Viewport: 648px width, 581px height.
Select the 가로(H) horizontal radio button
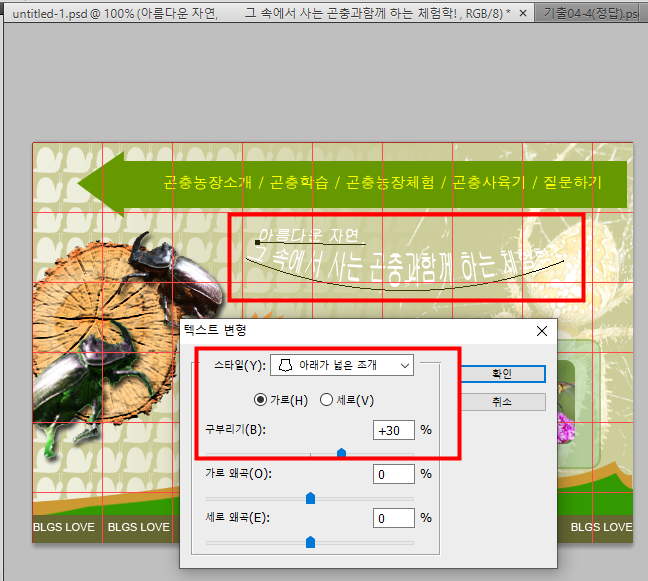click(x=261, y=400)
